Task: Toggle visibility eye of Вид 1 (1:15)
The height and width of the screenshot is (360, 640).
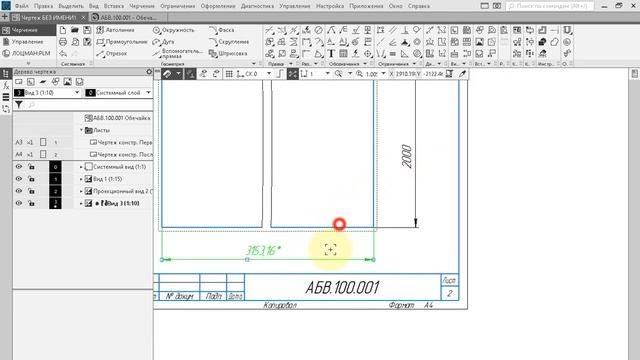Action: (19, 179)
